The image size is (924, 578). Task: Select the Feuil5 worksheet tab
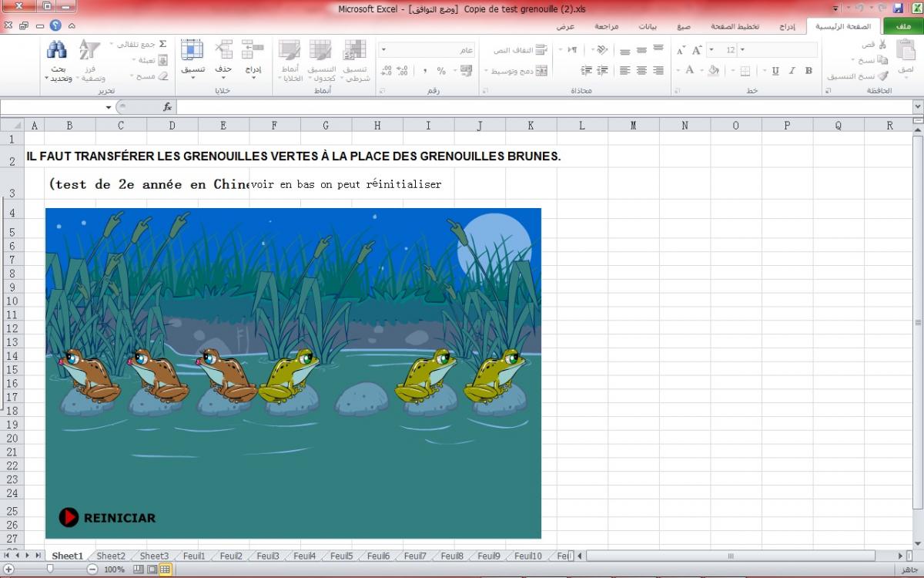(x=341, y=556)
